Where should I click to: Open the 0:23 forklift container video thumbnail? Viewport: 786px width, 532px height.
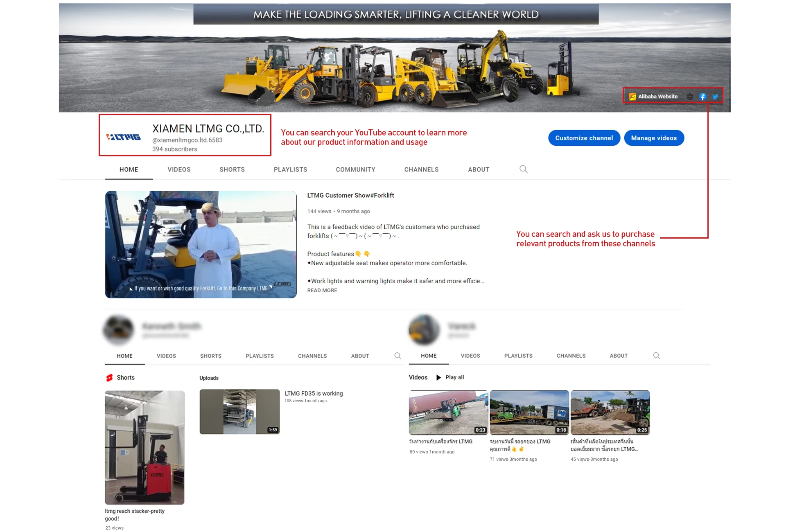point(448,413)
